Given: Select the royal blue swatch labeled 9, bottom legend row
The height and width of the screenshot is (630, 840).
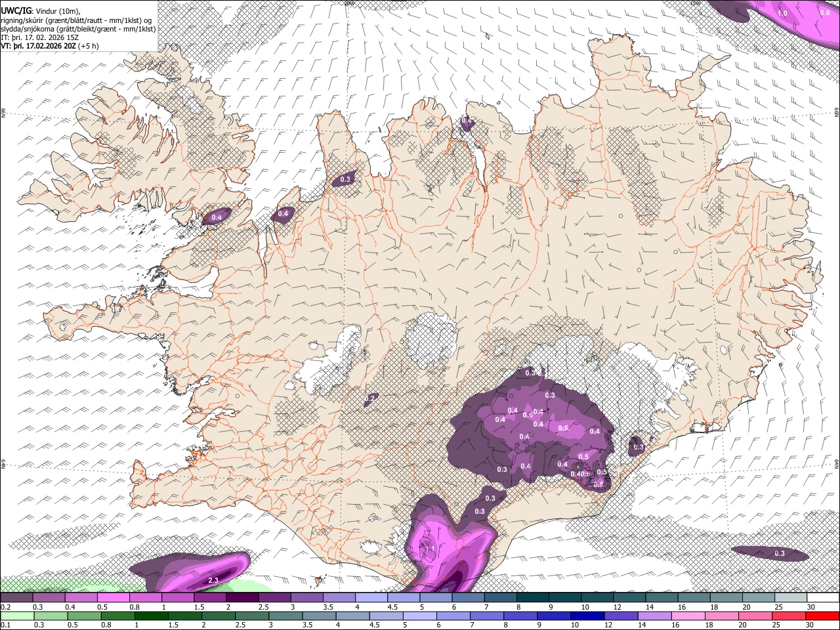Looking at the screenshot, I should [x=554, y=616].
